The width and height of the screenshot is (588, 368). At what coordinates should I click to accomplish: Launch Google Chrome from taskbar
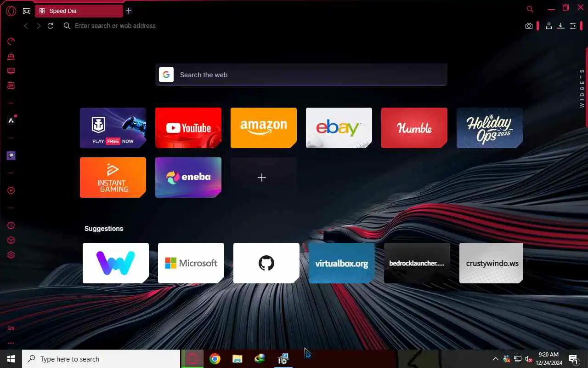pos(215,359)
